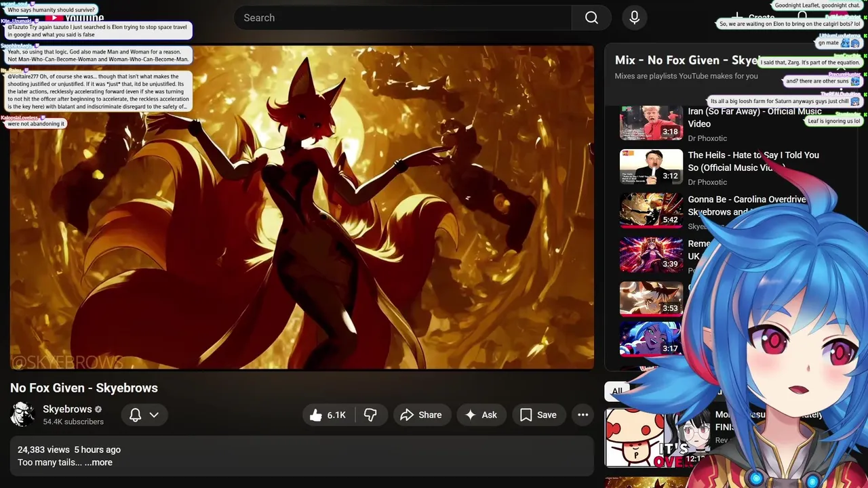Like the video showing 6.1K likes
The height and width of the screenshot is (488, 868).
click(329, 415)
